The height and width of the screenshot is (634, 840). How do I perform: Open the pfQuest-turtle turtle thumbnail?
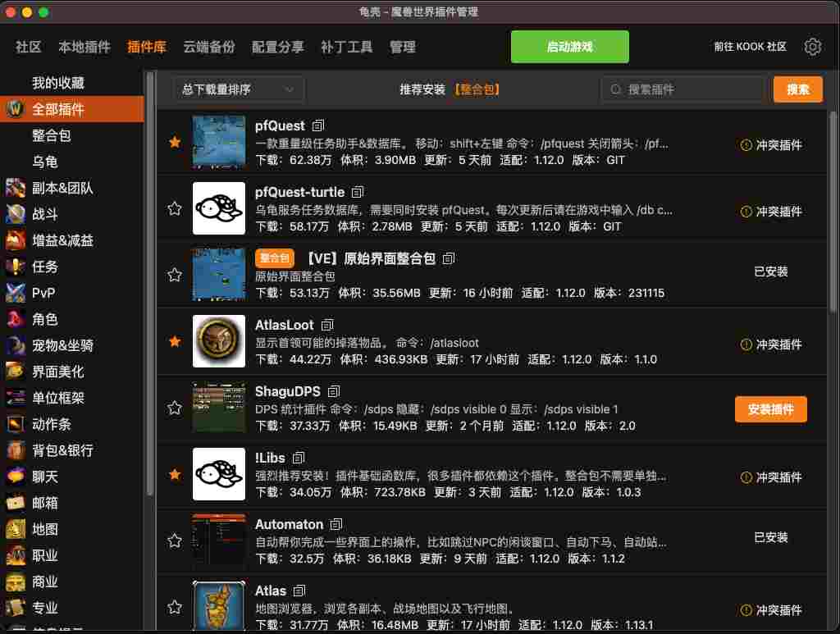coord(219,208)
